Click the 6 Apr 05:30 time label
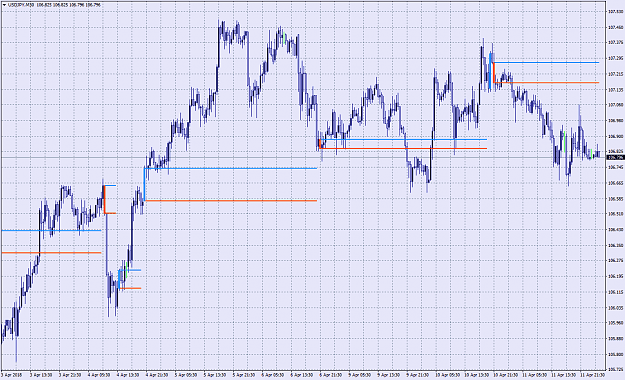 (x=273, y=375)
